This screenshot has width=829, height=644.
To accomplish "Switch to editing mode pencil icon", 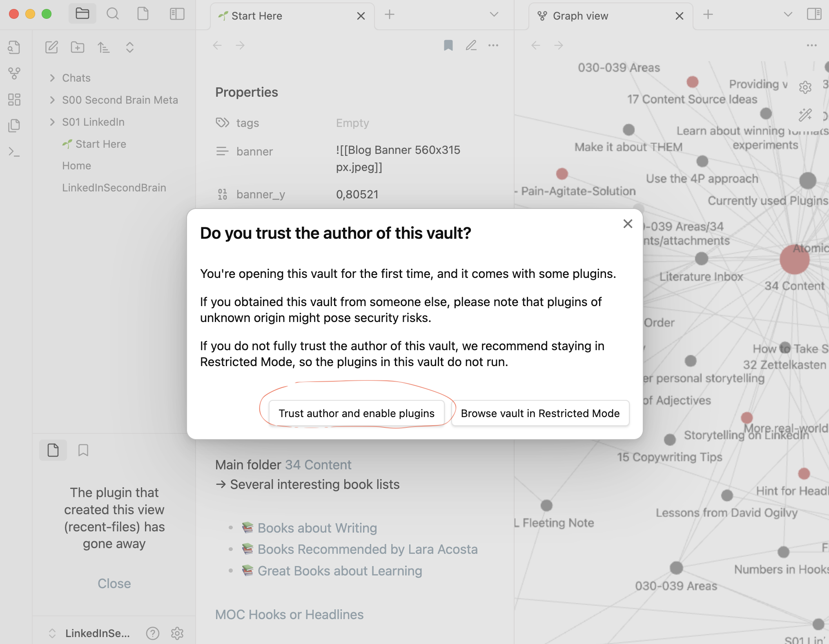I will [471, 45].
